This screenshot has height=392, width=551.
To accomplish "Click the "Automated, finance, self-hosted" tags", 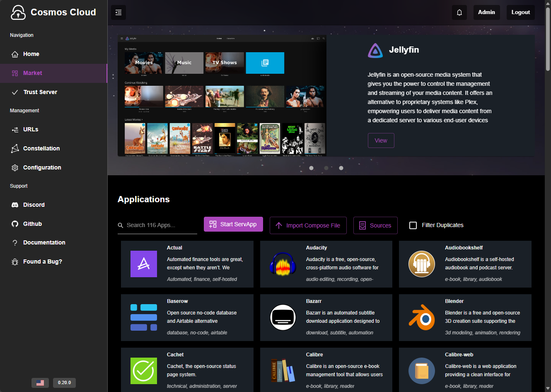I will tap(202, 279).
